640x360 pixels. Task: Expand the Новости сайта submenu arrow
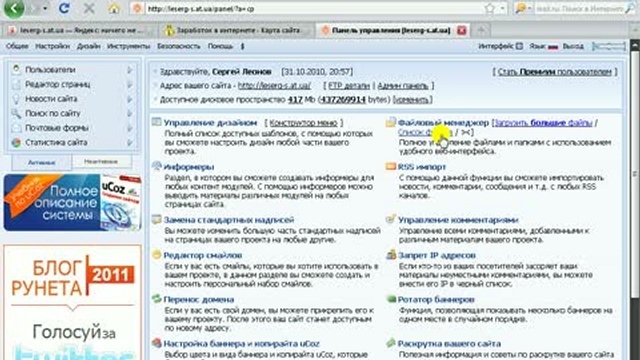[130, 99]
